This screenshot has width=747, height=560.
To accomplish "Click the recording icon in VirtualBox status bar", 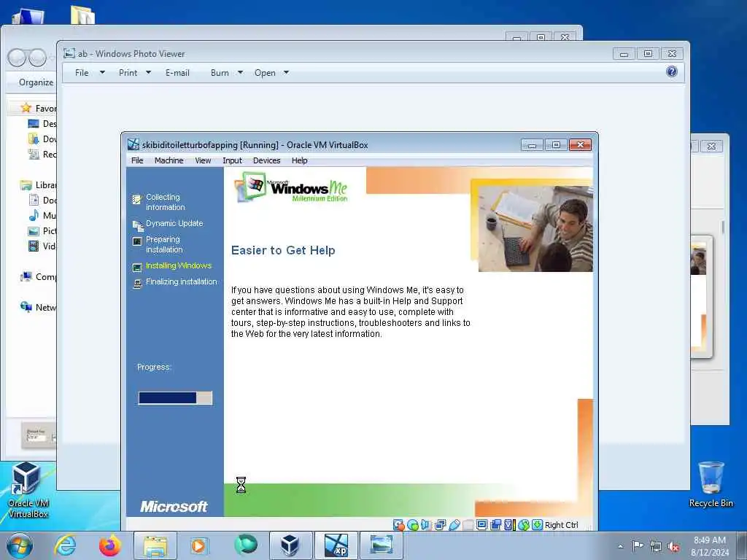I will pyautogui.click(x=495, y=525).
